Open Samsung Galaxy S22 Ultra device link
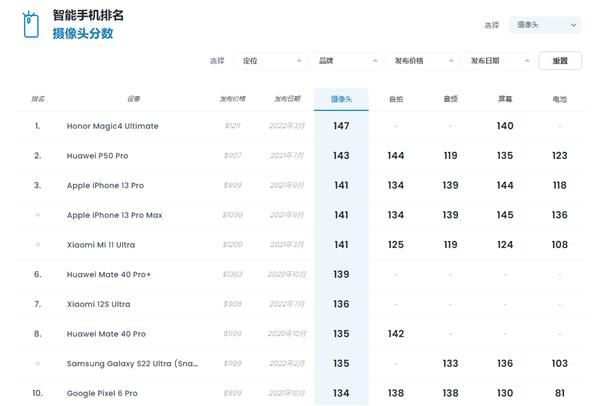This screenshot has height=406, width=600. click(x=132, y=364)
